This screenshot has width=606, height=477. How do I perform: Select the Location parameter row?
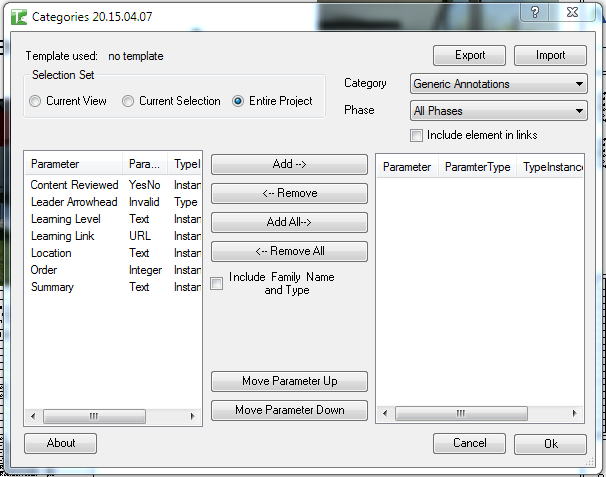click(113, 253)
